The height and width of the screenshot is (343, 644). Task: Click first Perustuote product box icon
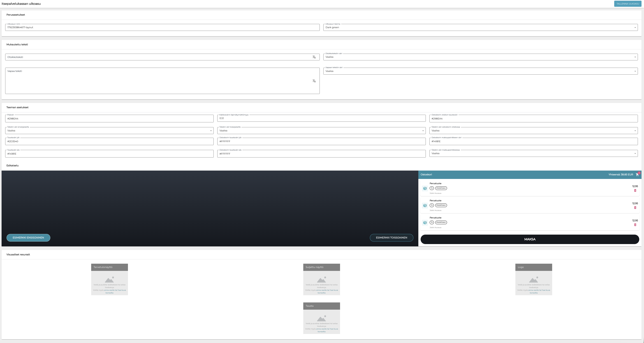(x=425, y=188)
